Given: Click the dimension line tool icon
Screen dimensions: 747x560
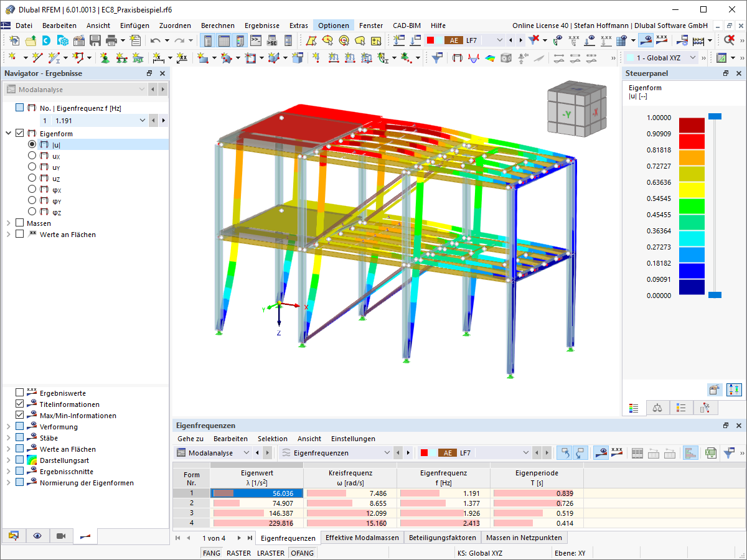Looking at the screenshot, I should click(x=158, y=58).
